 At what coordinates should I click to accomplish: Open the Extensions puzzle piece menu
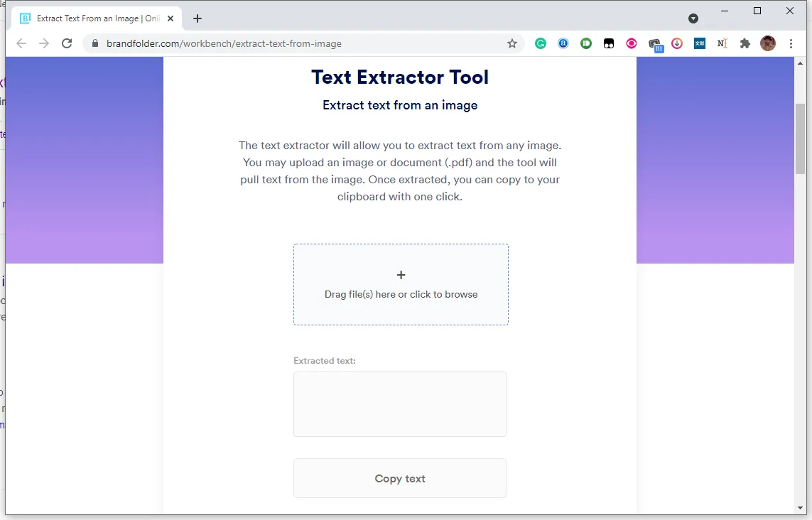click(x=745, y=43)
